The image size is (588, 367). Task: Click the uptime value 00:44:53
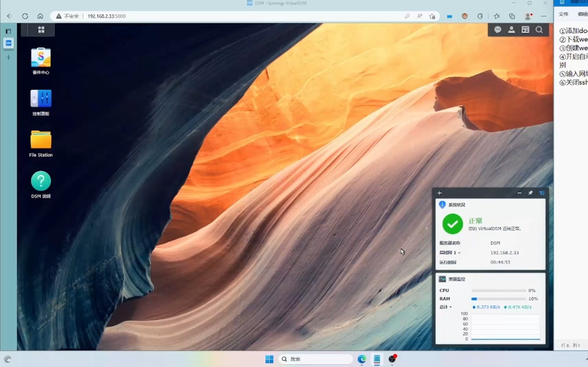[x=500, y=262]
